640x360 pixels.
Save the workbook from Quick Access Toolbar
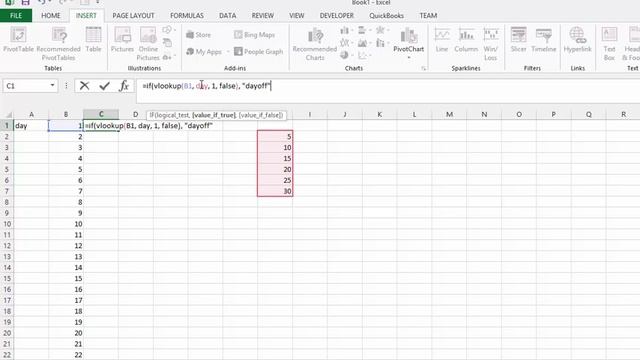pyautogui.click(x=25, y=2)
